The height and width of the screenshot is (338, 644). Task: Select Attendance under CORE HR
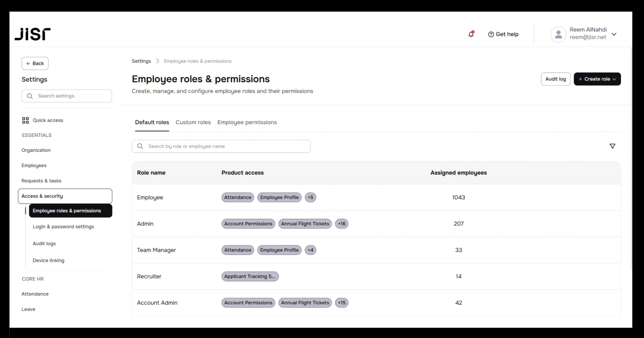click(x=35, y=294)
